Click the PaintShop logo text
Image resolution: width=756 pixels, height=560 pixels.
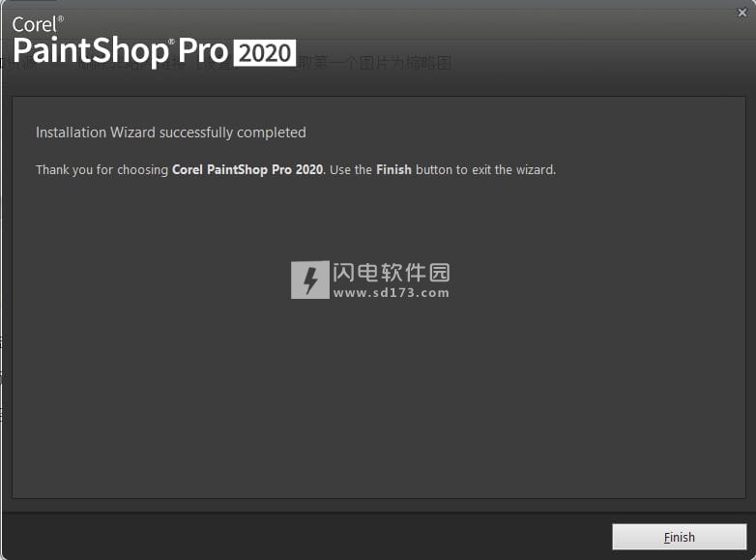(90, 51)
